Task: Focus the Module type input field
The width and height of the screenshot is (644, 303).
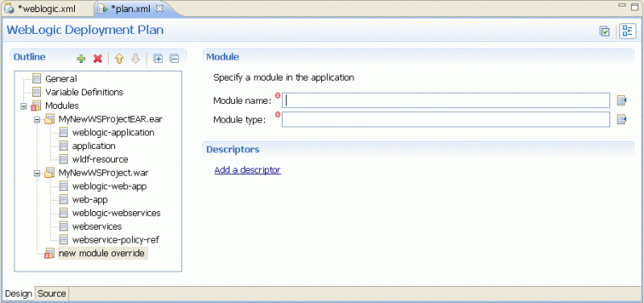Action: pos(446,119)
